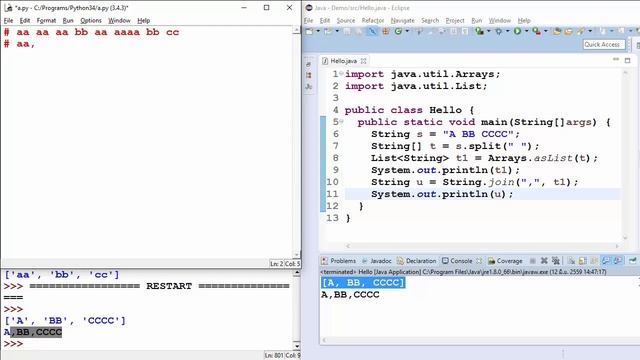Click the IDLE editor scrollbar up arrow
This screenshot has width=640, height=360.
pos(297,31)
